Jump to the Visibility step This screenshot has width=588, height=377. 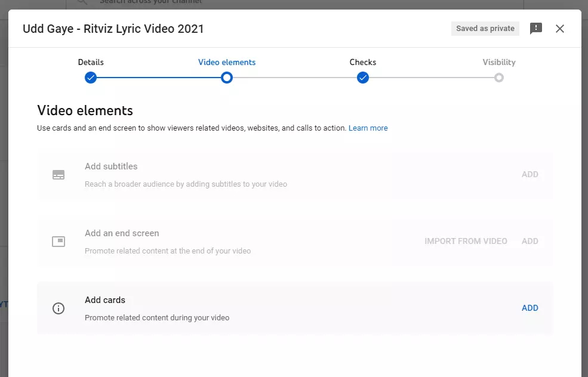[498, 62]
